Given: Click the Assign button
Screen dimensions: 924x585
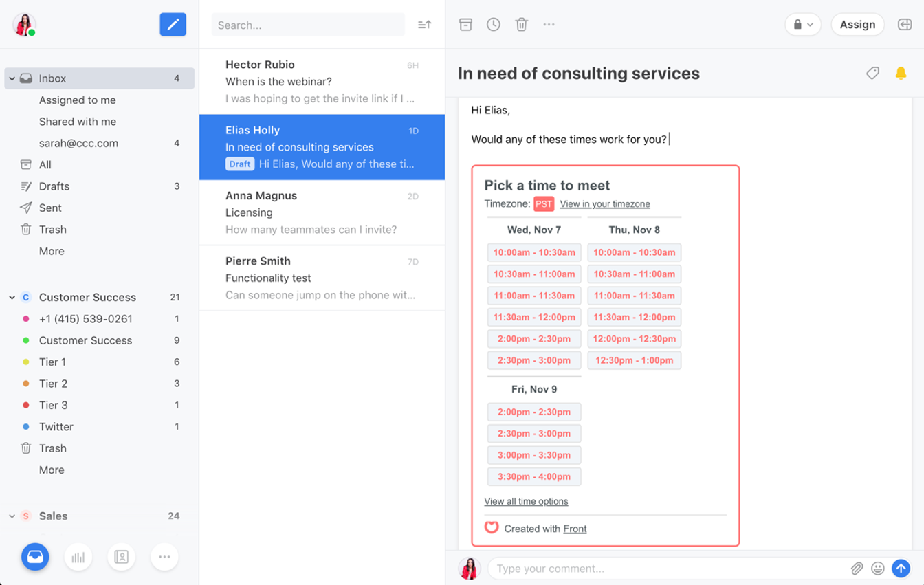Looking at the screenshot, I should click(857, 24).
